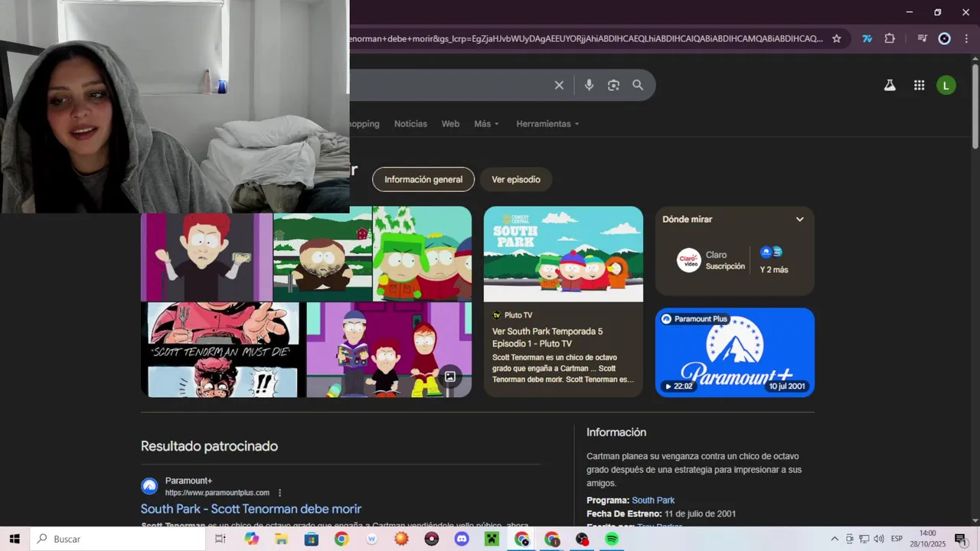Open the Cartman in snow thumbnail
Image resolution: width=980 pixels, height=551 pixels.
click(x=323, y=257)
